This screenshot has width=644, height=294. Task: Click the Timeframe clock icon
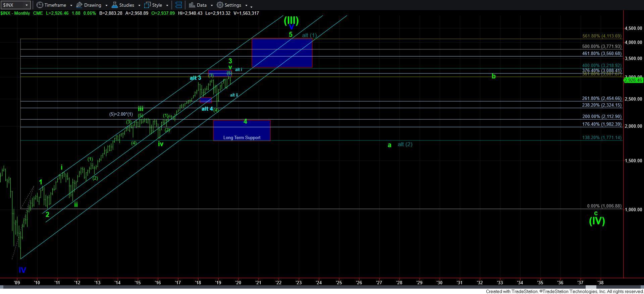coord(40,5)
